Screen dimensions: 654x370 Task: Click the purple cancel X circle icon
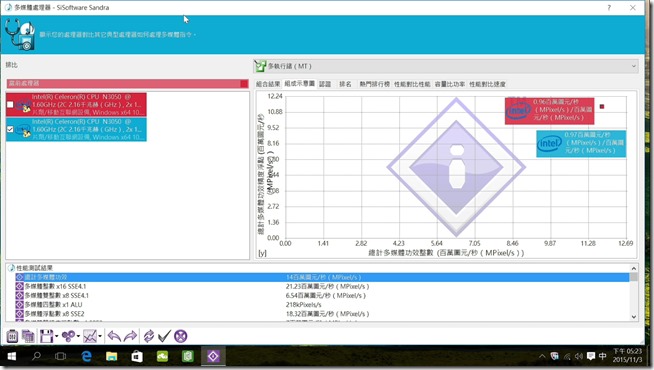(x=181, y=336)
